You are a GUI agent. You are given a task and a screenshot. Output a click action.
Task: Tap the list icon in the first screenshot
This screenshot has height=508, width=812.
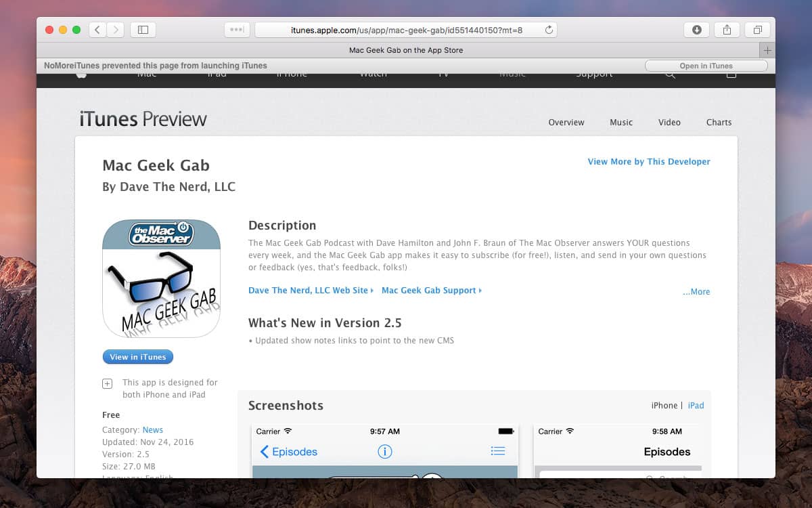pos(498,451)
